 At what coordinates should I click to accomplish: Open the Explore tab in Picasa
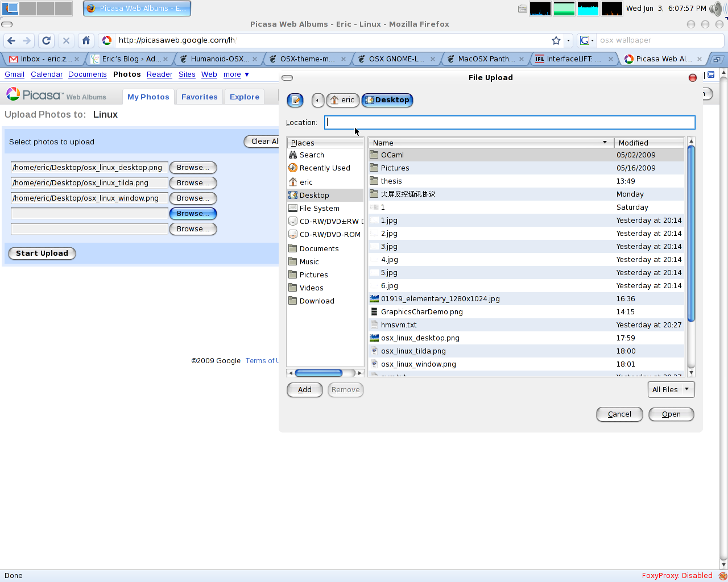pos(245,97)
